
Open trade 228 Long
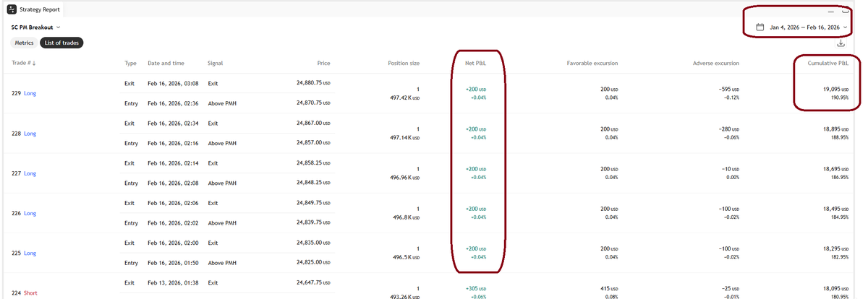click(x=25, y=134)
